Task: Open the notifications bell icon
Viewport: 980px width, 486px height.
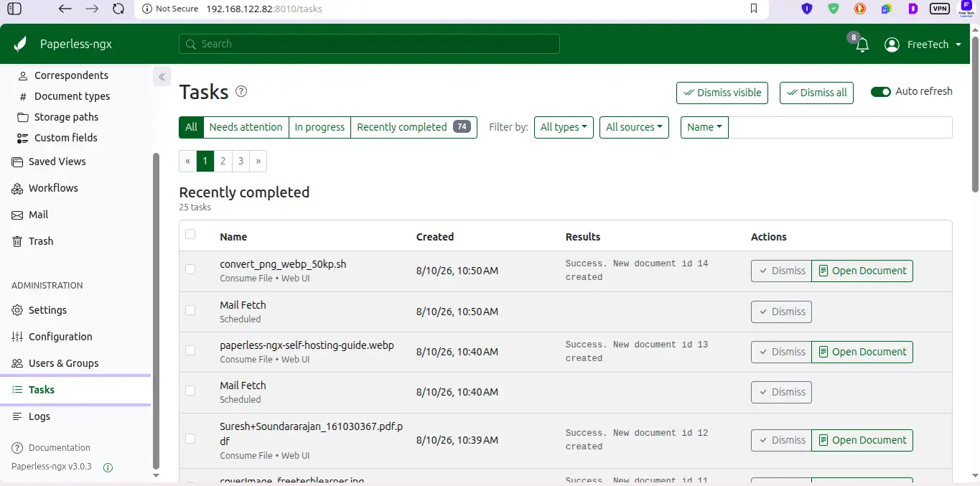Action: pos(862,45)
